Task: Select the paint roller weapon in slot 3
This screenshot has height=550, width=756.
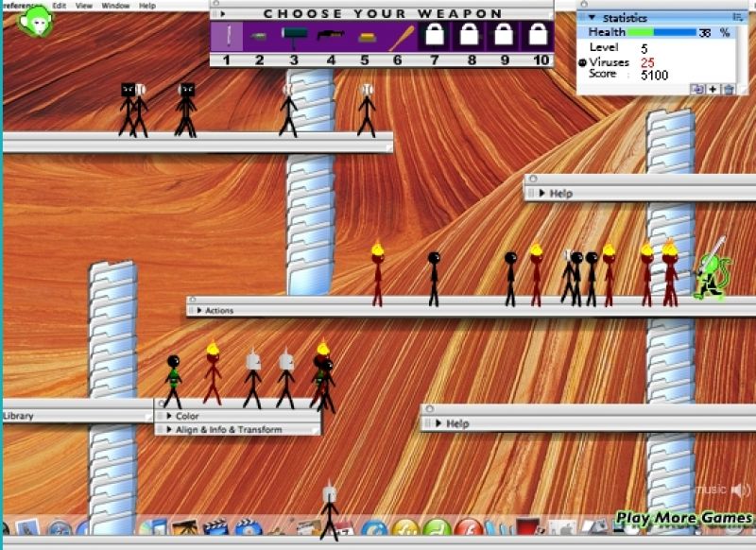Action: [294, 37]
